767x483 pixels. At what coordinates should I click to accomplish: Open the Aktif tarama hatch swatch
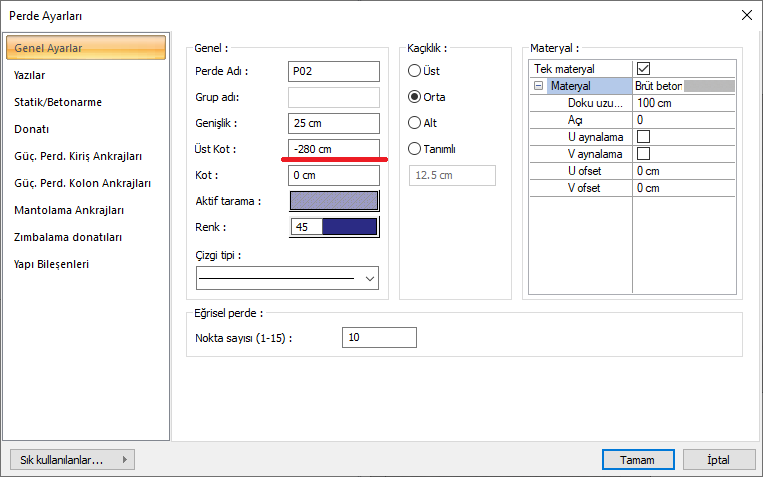pos(334,201)
